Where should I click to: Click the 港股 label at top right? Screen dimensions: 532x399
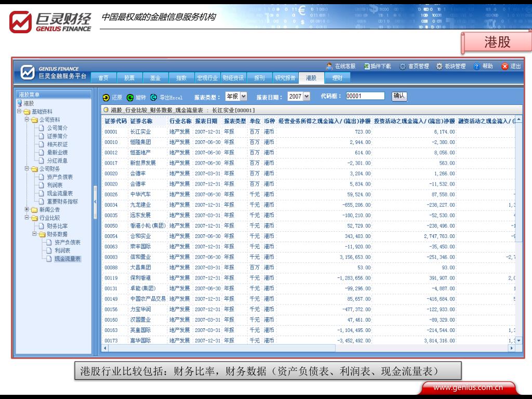pyautogui.click(x=497, y=42)
